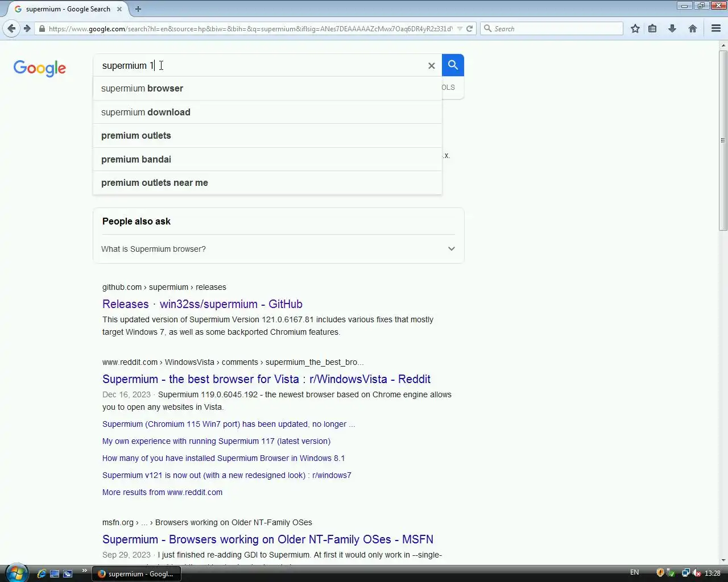728x582 pixels.
Task: Click scrollbar up arrow
Action: tap(723, 45)
